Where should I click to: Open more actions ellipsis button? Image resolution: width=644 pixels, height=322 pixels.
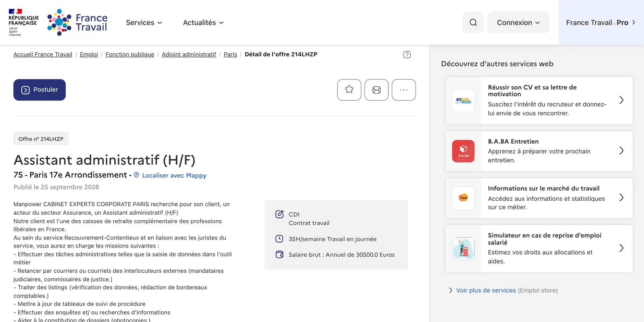coord(404,90)
